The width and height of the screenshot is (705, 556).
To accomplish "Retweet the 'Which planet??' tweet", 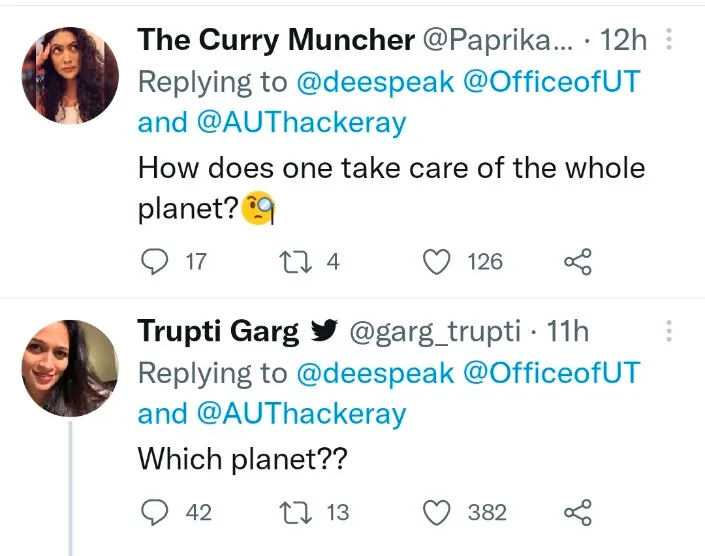I will click(295, 512).
